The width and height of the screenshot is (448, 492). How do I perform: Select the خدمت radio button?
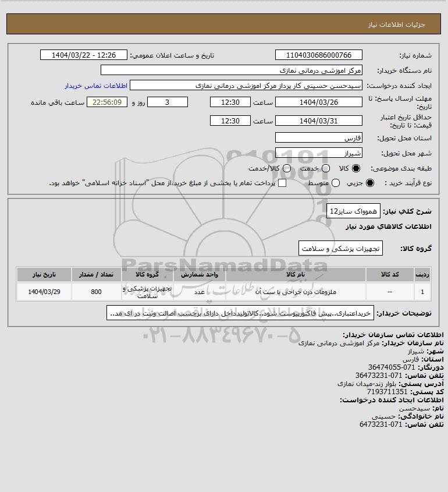coord(326,168)
